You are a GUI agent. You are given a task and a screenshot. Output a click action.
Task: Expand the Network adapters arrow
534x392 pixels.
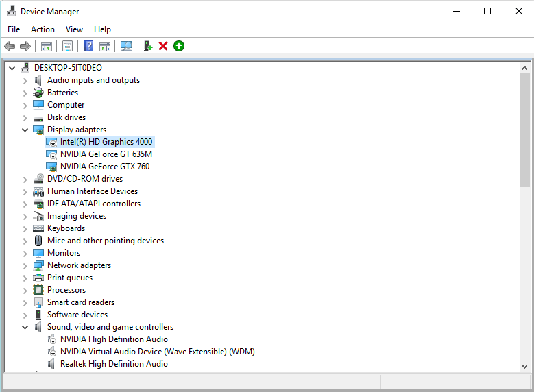pos(25,266)
